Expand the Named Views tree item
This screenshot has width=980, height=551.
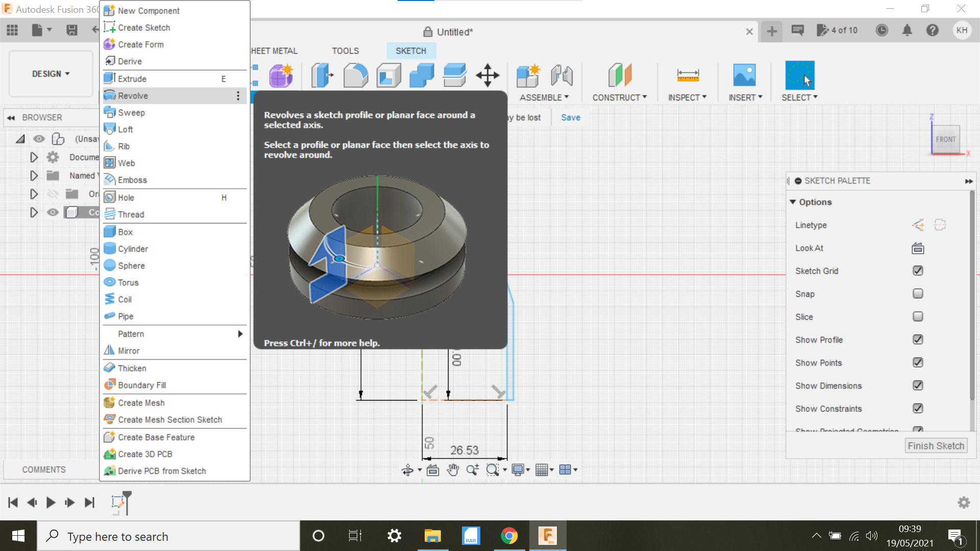pyautogui.click(x=34, y=176)
